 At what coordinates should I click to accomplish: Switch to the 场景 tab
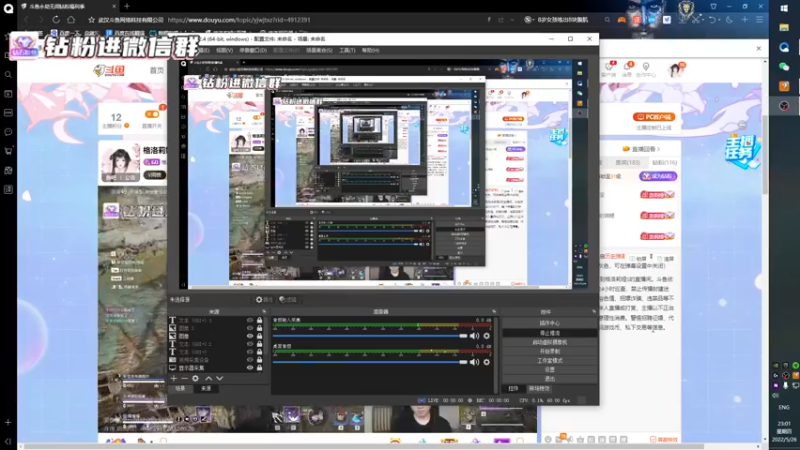(180, 388)
